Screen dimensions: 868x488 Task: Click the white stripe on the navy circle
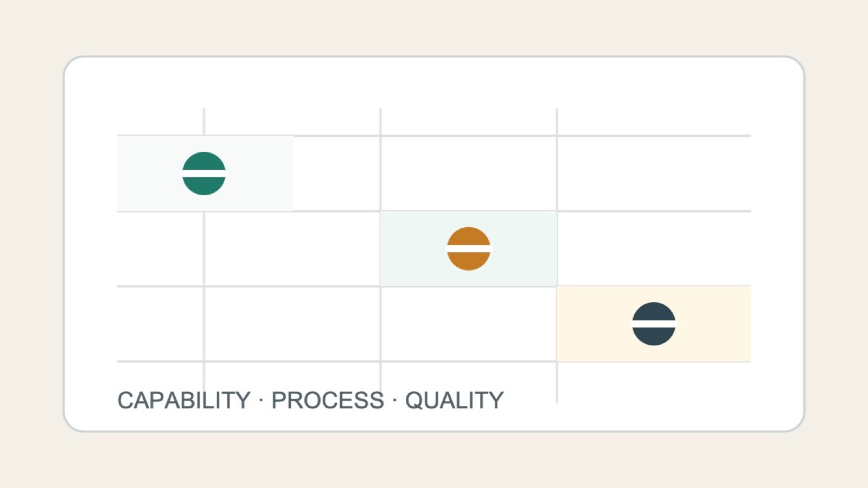[654, 324]
